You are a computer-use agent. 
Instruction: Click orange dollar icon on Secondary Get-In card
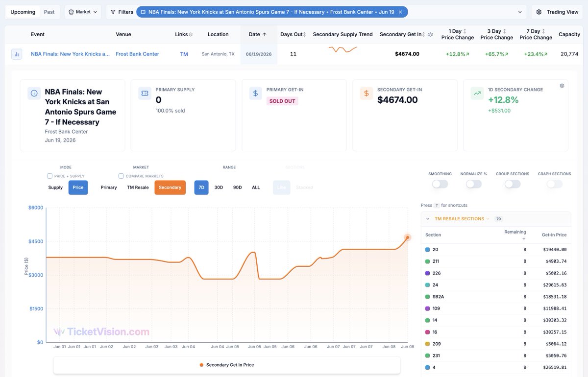[x=366, y=93]
